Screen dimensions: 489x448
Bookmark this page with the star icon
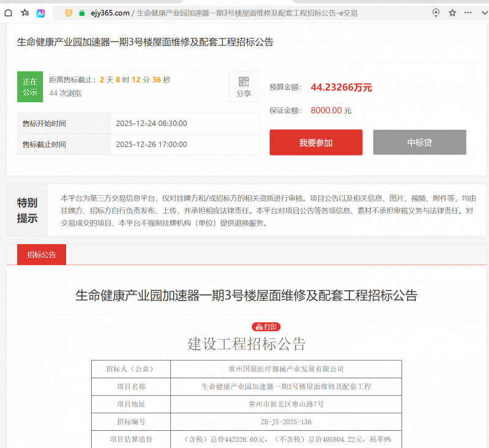(x=453, y=12)
